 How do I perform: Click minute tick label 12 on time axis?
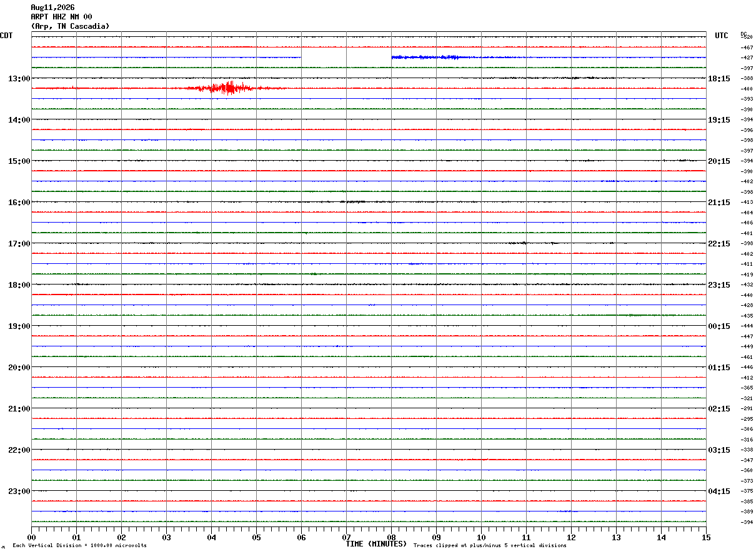pyautogui.click(x=571, y=537)
